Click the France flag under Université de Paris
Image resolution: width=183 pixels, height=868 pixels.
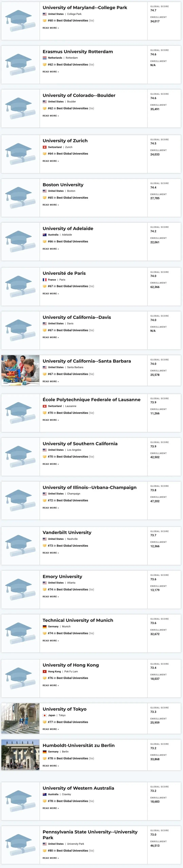coord(44,280)
